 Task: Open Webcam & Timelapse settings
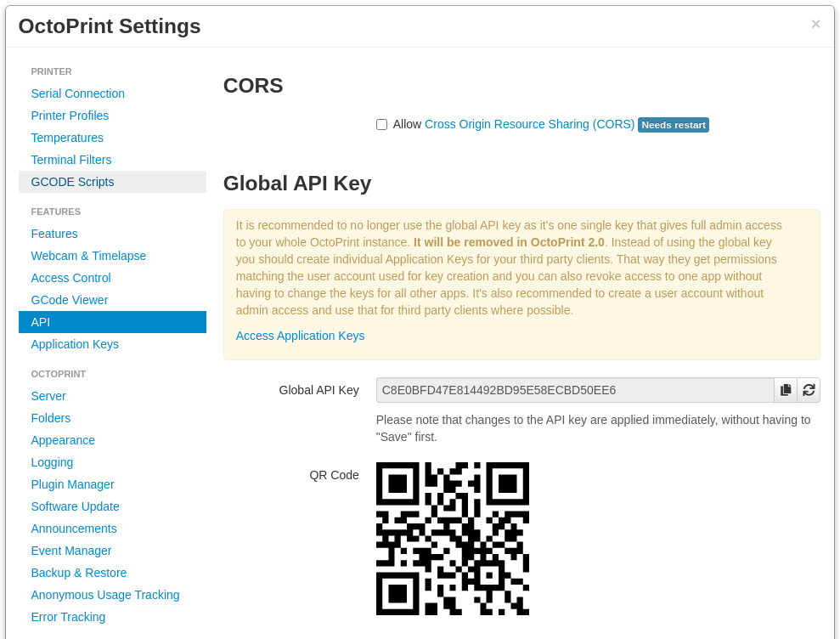pyautogui.click(x=88, y=256)
